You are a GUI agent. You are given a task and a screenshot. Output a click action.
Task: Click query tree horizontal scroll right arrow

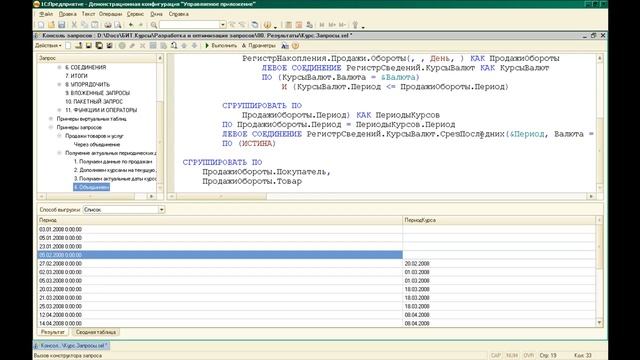151,196
